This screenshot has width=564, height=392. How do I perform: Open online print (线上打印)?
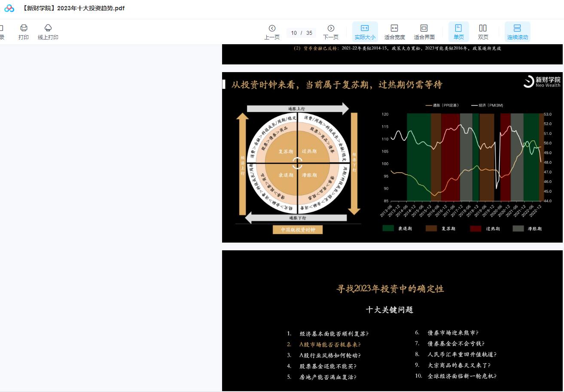[x=48, y=28]
